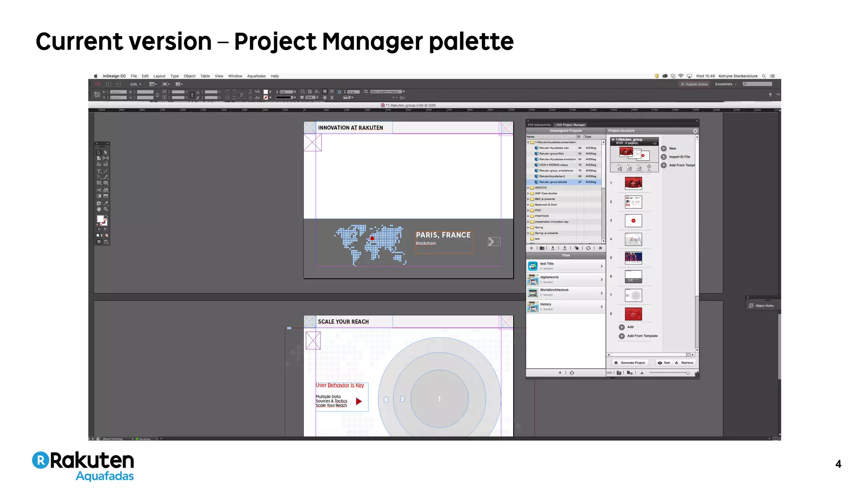Select the Line tool
The image size is (868, 488).
click(106, 172)
